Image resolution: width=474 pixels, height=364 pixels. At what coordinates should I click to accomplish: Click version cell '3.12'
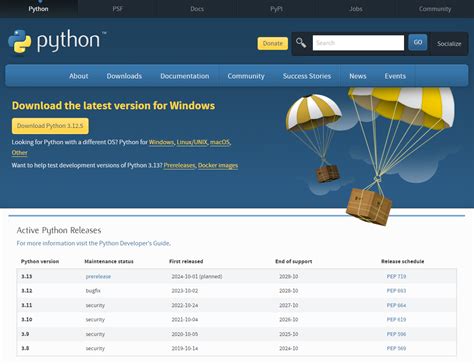27,291
